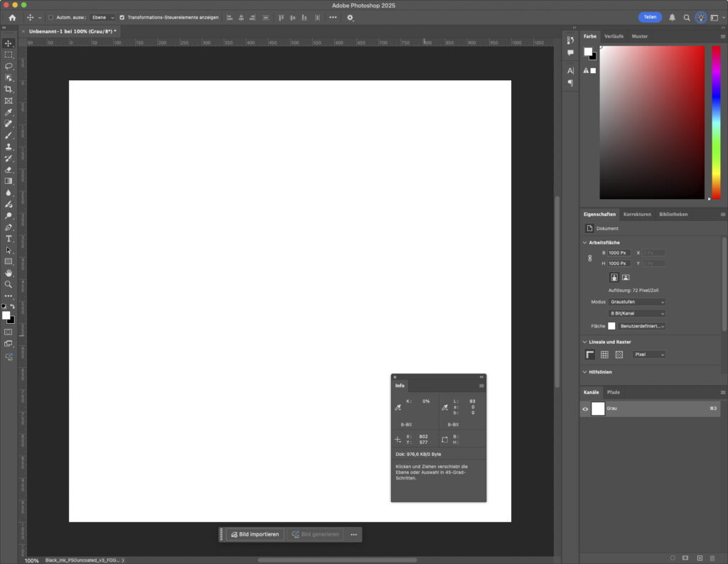The height and width of the screenshot is (564, 728).
Task: Click the vertical hue slider in Farbe panel
Action: click(717, 122)
